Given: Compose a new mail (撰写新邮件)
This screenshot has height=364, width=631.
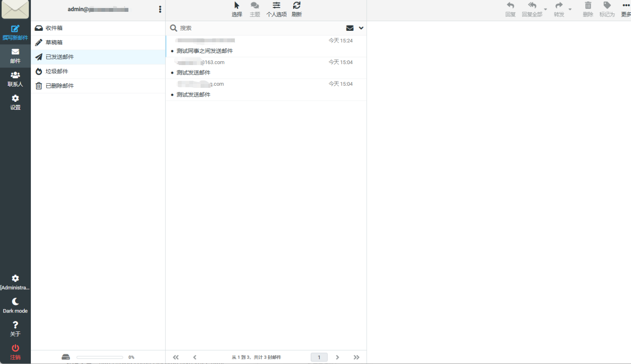Looking at the screenshot, I should [x=15, y=33].
